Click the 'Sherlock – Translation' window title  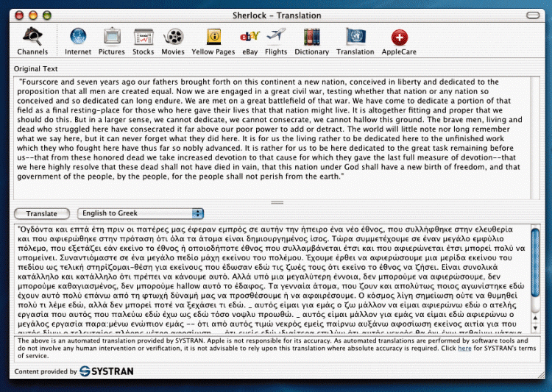click(x=277, y=15)
